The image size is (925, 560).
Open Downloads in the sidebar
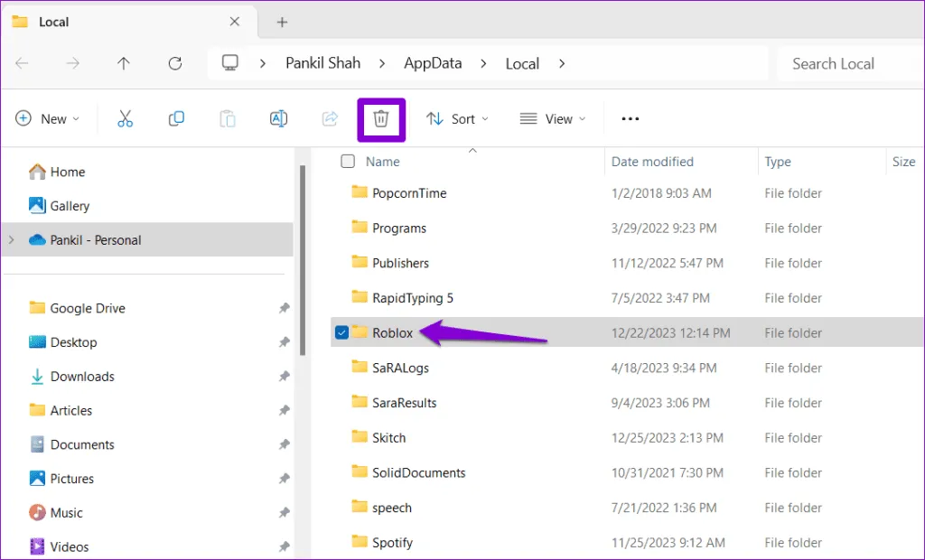82,377
